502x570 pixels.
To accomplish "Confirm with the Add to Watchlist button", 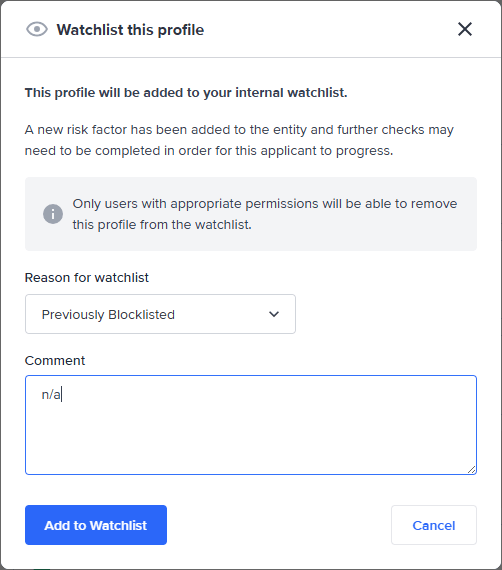I will pyautogui.click(x=96, y=525).
